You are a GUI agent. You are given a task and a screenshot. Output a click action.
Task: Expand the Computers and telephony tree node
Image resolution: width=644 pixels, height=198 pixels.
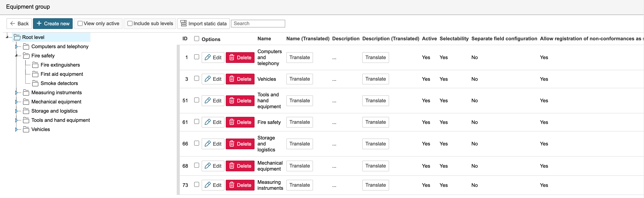pyautogui.click(x=16, y=47)
